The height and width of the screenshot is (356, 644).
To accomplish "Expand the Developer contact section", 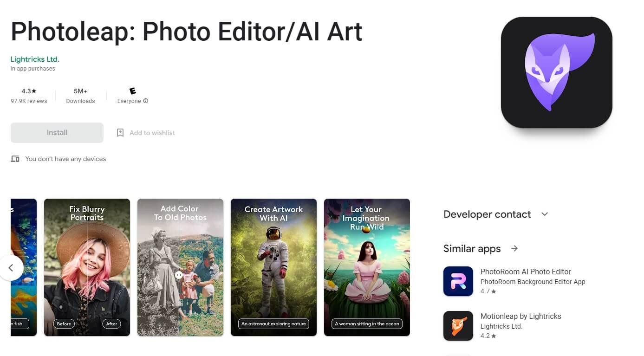I will coord(545,214).
